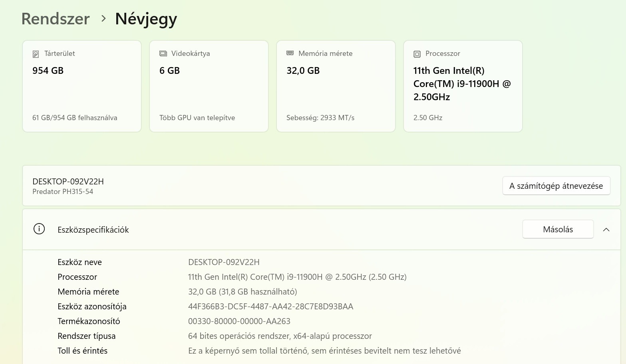The image size is (626, 364).
Task: Click the Predator PH315-54 model text
Action: click(63, 192)
